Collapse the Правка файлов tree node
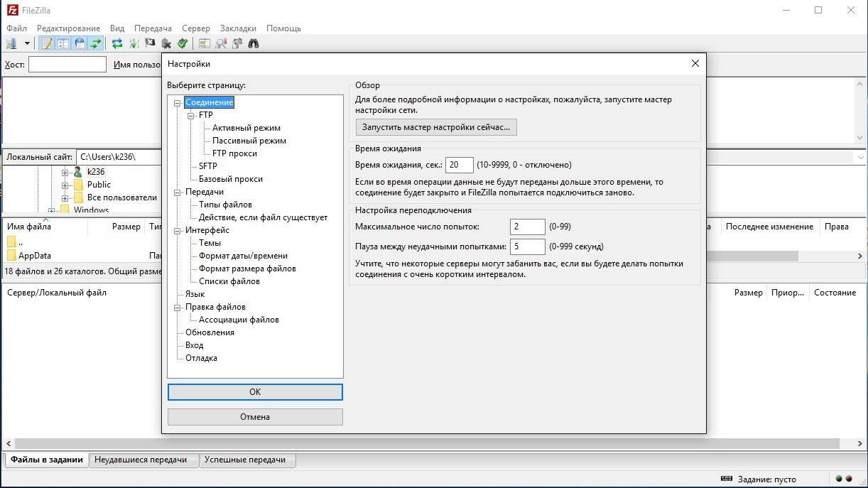Image resolution: width=868 pixels, height=488 pixels. pos(178,308)
